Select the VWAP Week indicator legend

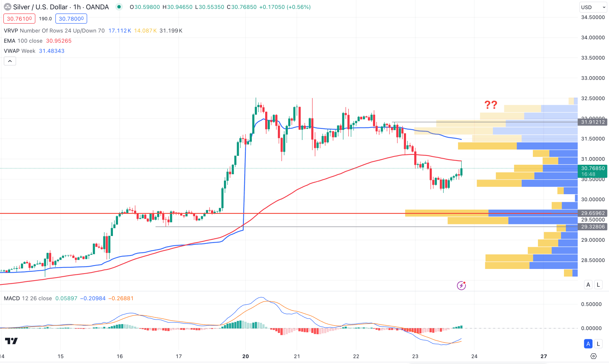click(x=20, y=51)
